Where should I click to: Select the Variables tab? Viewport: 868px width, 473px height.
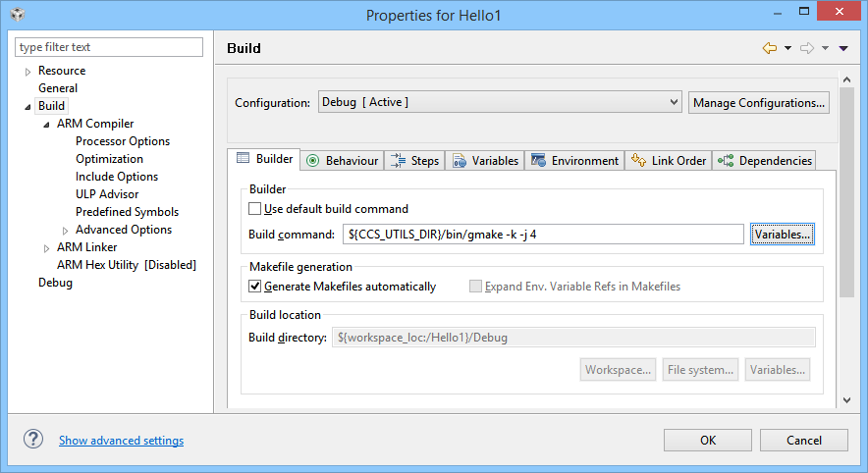(485, 160)
